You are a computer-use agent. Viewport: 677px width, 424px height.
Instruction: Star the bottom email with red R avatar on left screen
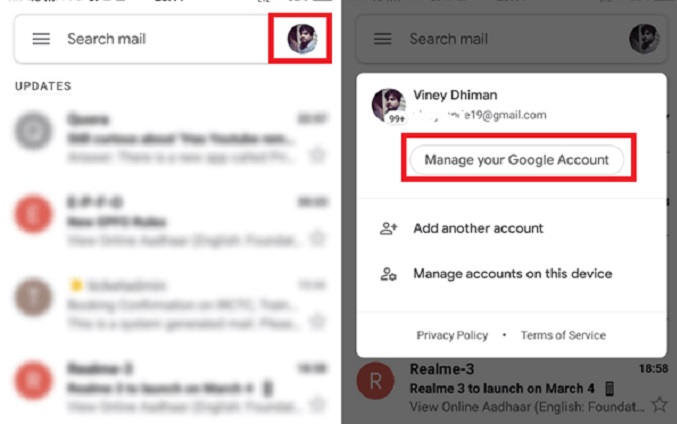pos(317,404)
